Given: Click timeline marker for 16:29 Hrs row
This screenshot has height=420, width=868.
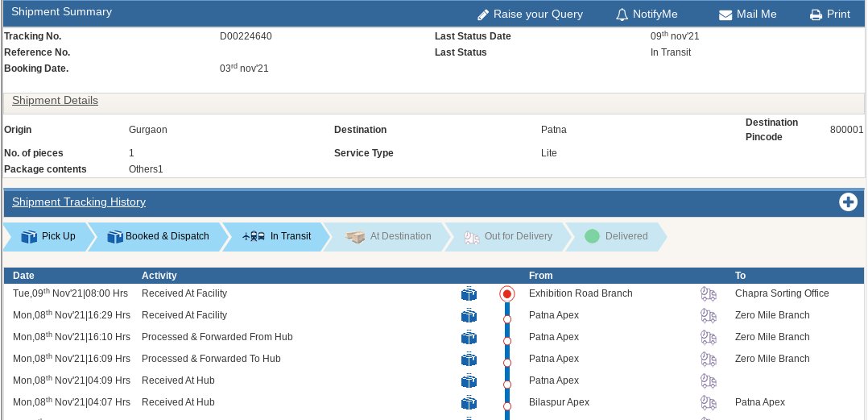Looking at the screenshot, I should [x=506, y=319].
